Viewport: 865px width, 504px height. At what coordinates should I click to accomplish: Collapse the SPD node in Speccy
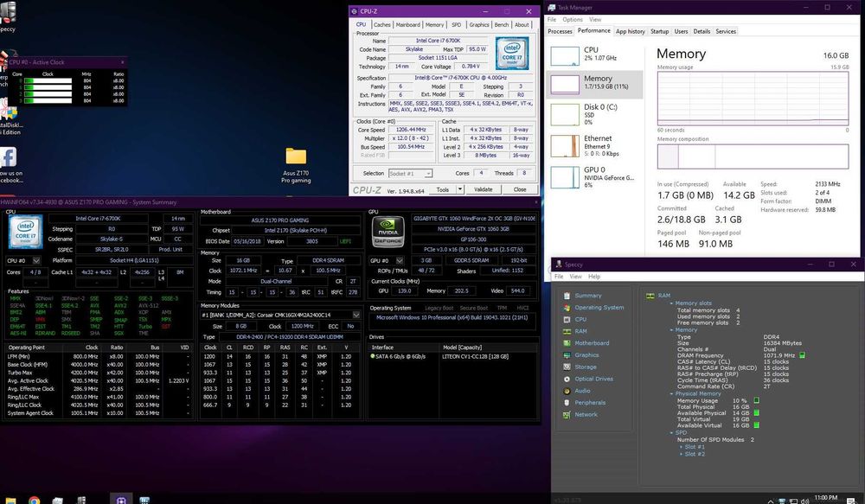(671, 433)
